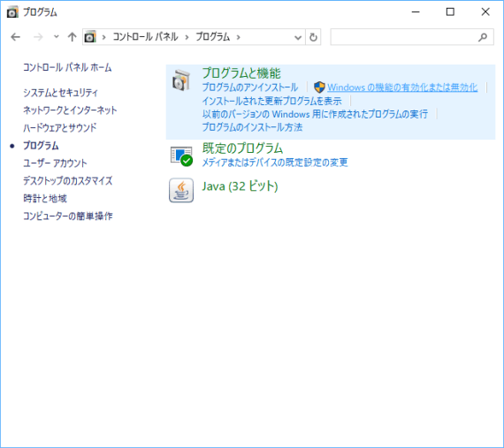Viewport: 504px width, 448px height.
Task: Click the Default Programs icon with green checkmark
Action: tap(181, 156)
